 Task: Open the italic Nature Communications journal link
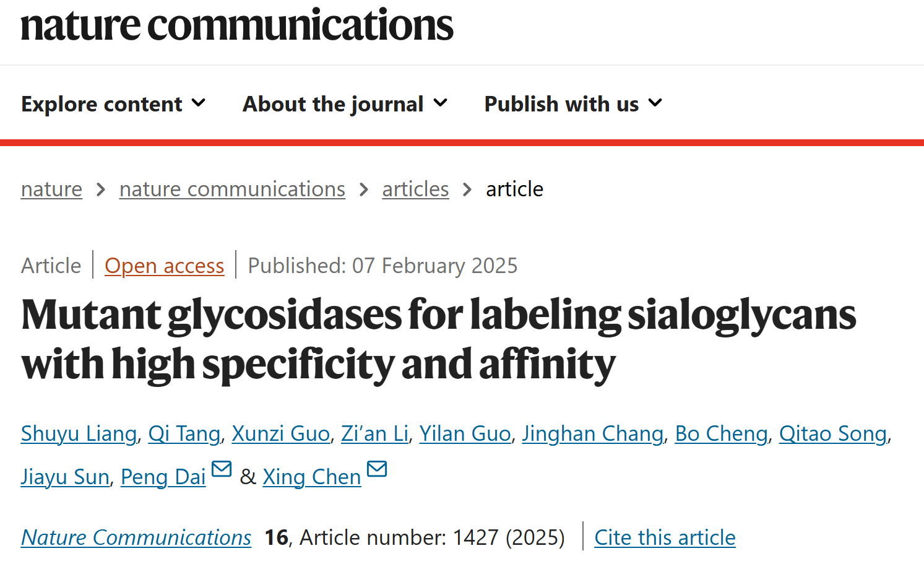pyautogui.click(x=136, y=537)
